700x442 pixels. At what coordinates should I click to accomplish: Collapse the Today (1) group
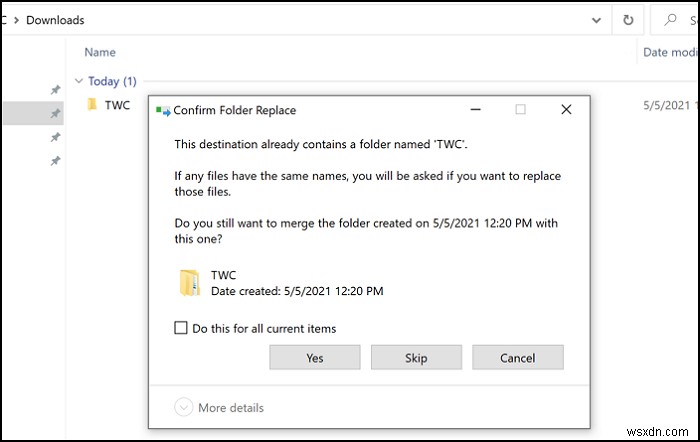[80, 81]
